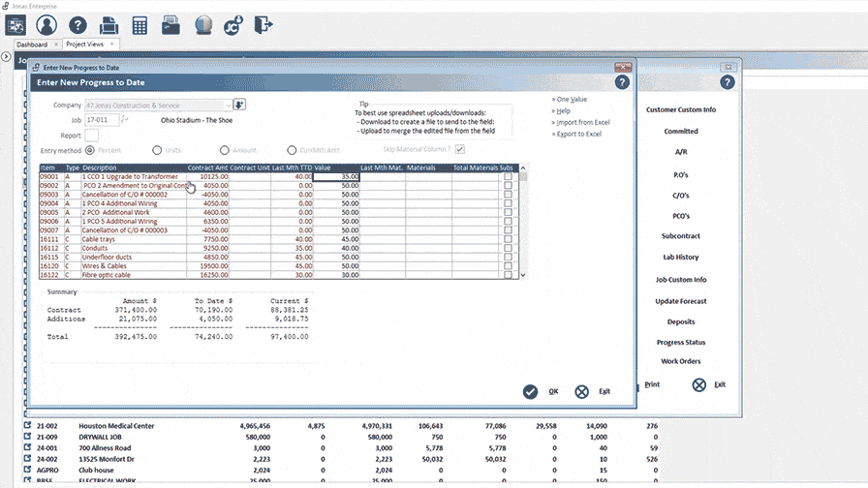Close the Dashboard tab with its X
This screenshot has height=488, width=868.
[x=56, y=45]
